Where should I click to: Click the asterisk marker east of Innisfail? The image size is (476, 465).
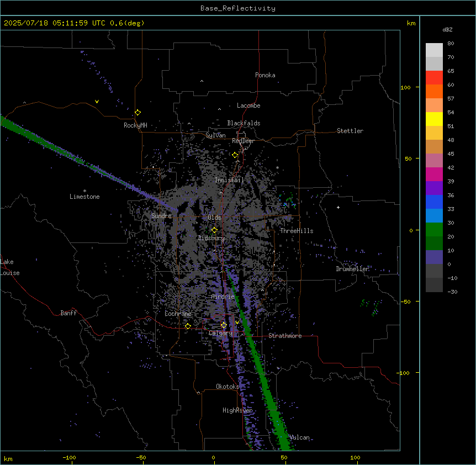point(277,167)
